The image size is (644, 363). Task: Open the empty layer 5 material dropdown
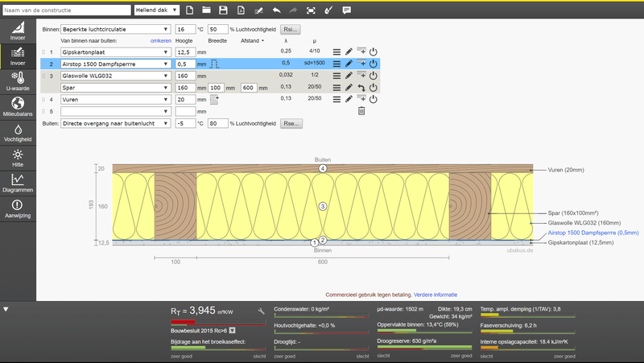115,111
